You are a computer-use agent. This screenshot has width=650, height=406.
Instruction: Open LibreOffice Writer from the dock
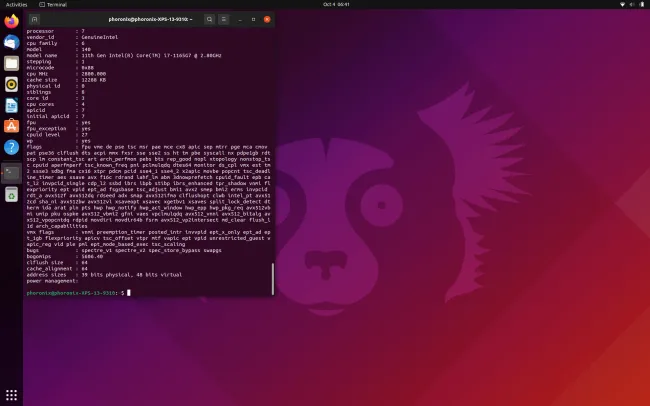(11, 105)
